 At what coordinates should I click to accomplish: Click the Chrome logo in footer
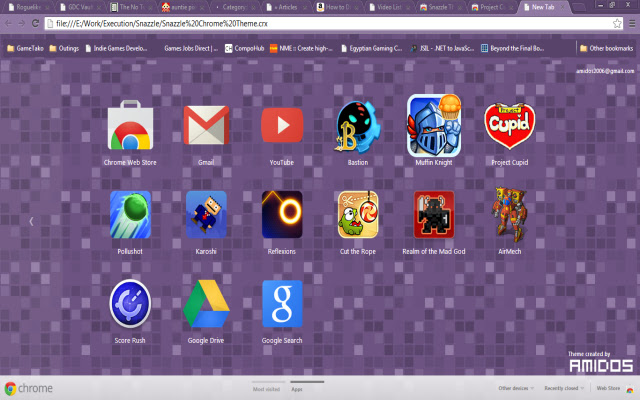point(29,388)
